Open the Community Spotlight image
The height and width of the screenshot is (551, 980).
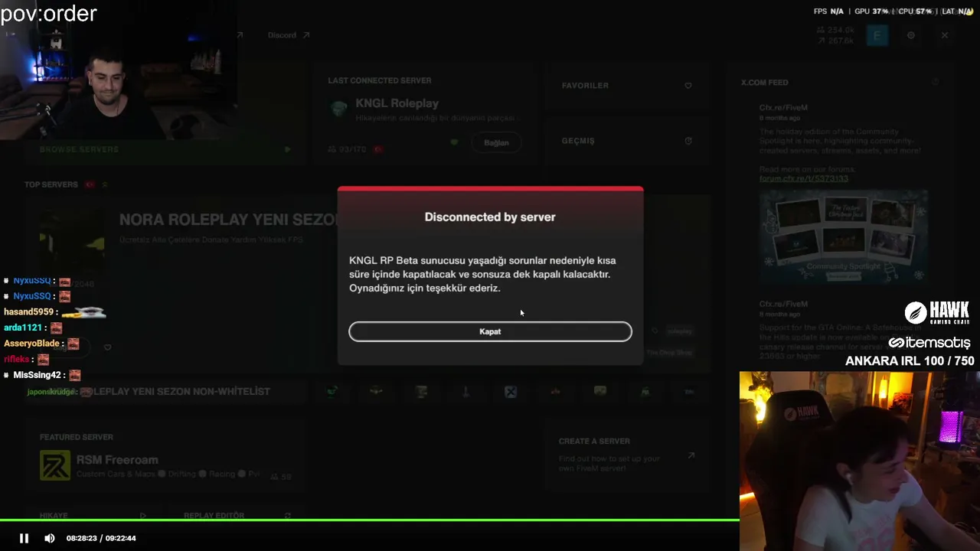[843, 237]
